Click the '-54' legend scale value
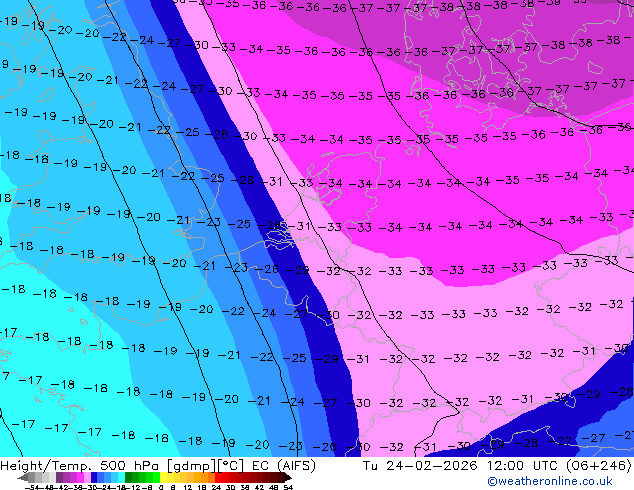 tap(31, 488)
